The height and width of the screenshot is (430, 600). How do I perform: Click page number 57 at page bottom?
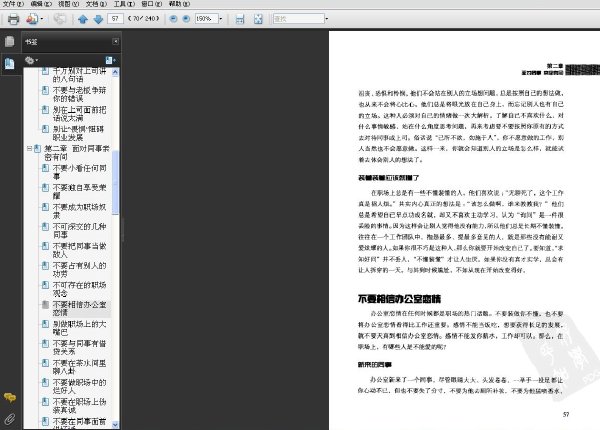[x=566, y=414]
